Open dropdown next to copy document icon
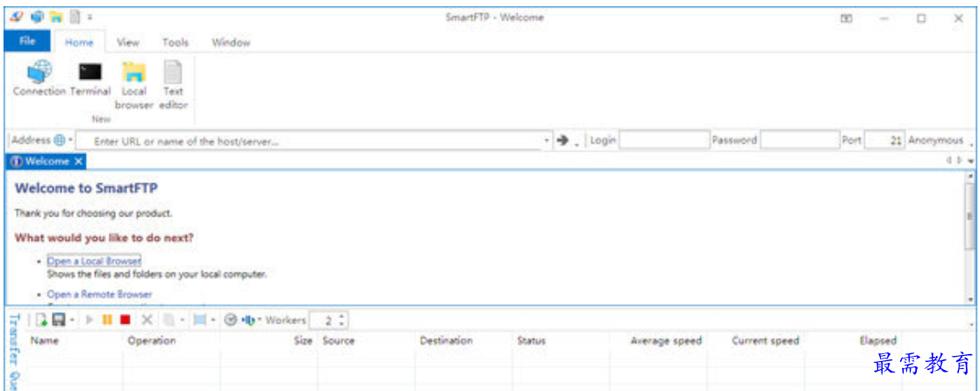 click(x=182, y=320)
